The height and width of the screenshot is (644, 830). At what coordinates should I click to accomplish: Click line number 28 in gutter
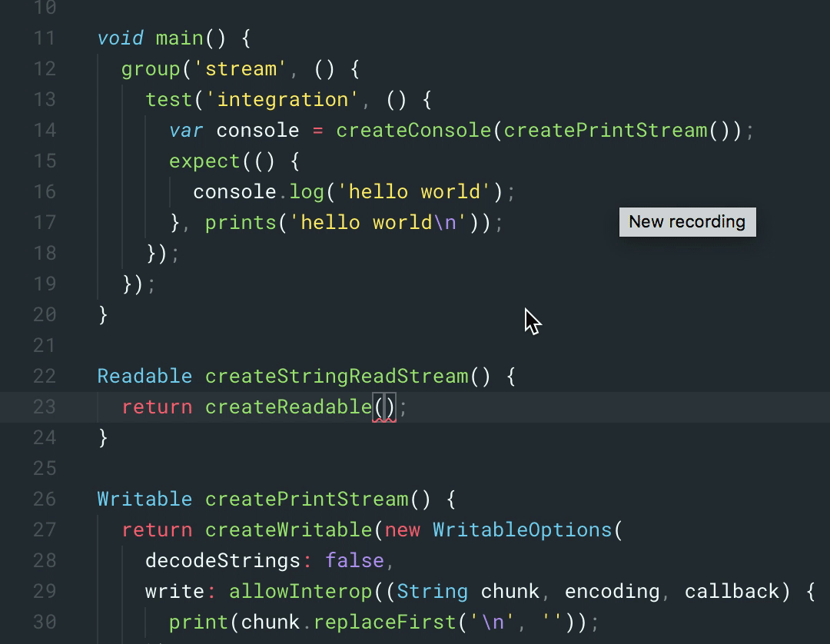(x=45, y=560)
